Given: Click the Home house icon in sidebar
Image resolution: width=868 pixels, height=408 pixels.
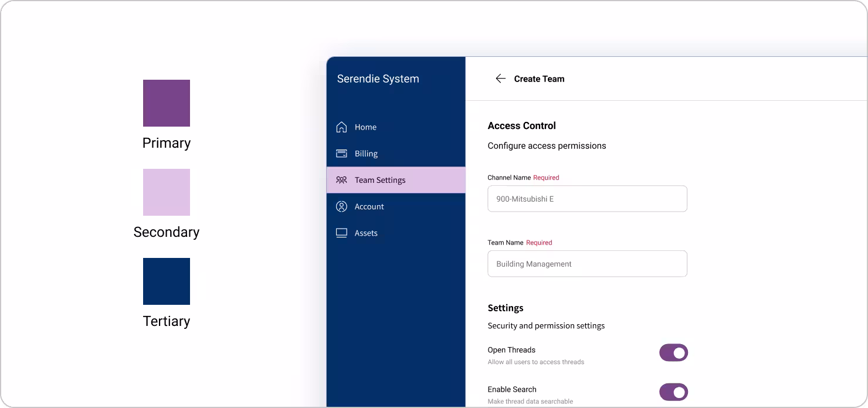Looking at the screenshot, I should point(341,127).
